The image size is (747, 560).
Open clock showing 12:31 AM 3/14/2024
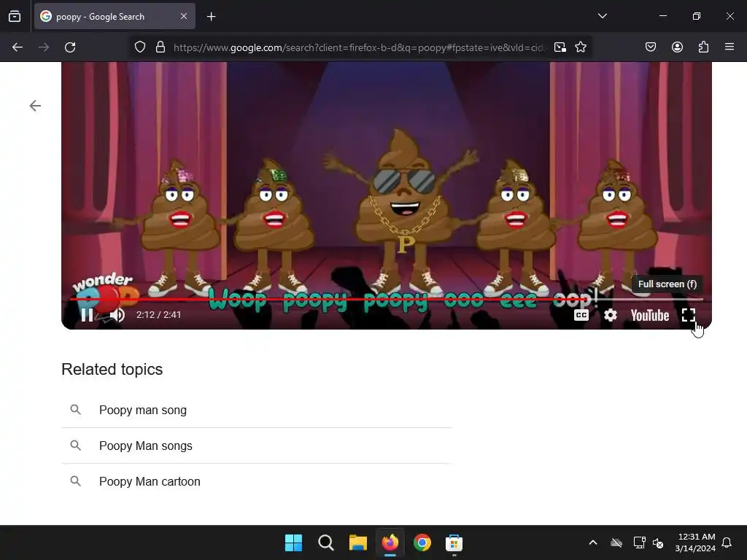(x=695, y=542)
